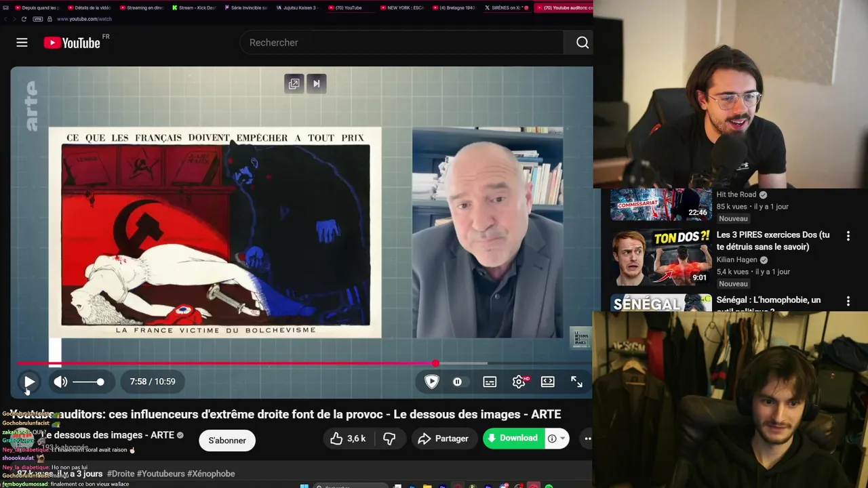Open the browser workspaces icon left of tabs
The image size is (868, 488).
point(5,7)
